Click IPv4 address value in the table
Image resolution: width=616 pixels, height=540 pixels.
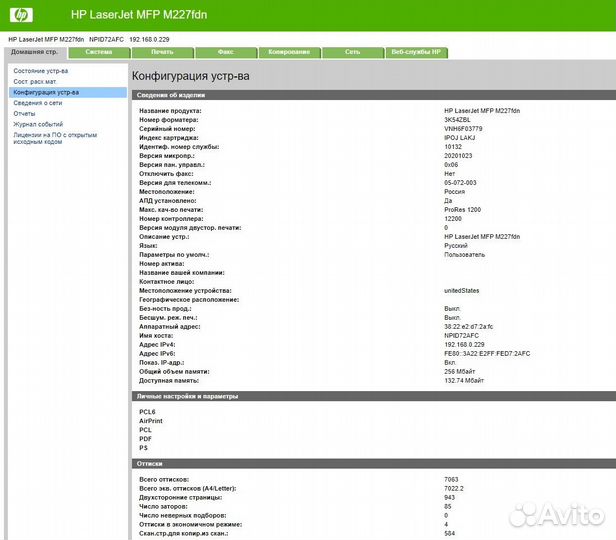tap(464, 345)
